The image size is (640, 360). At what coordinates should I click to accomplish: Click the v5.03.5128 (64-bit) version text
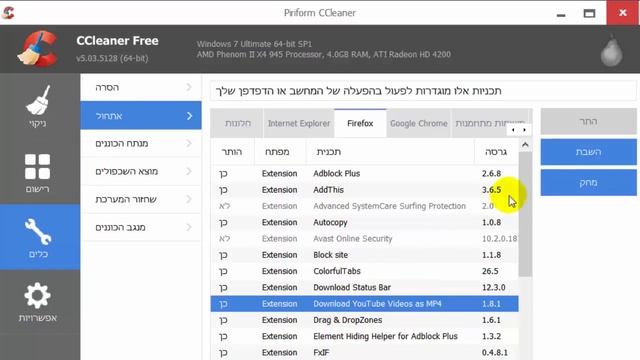pyautogui.click(x=112, y=58)
